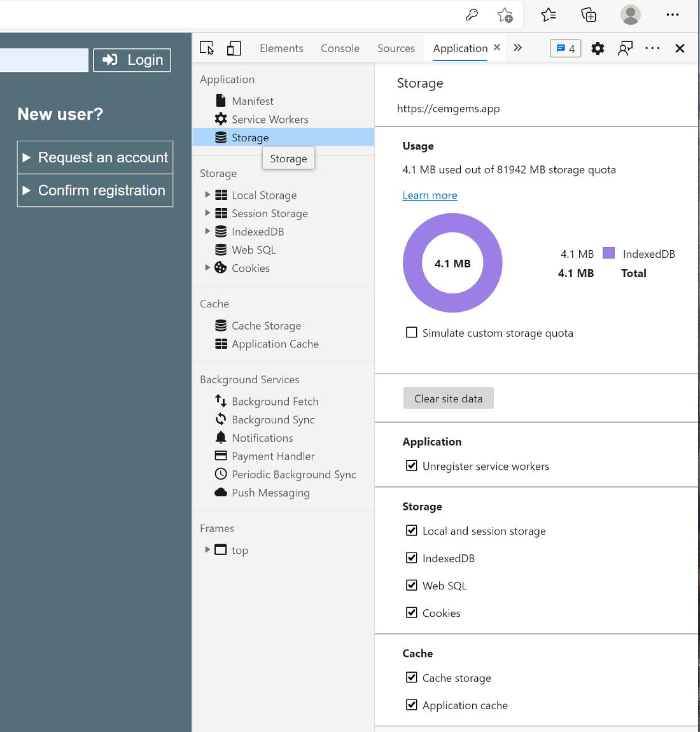Expand the Local Storage tree node
The image size is (700, 732).
pyautogui.click(x=207, y=195)
